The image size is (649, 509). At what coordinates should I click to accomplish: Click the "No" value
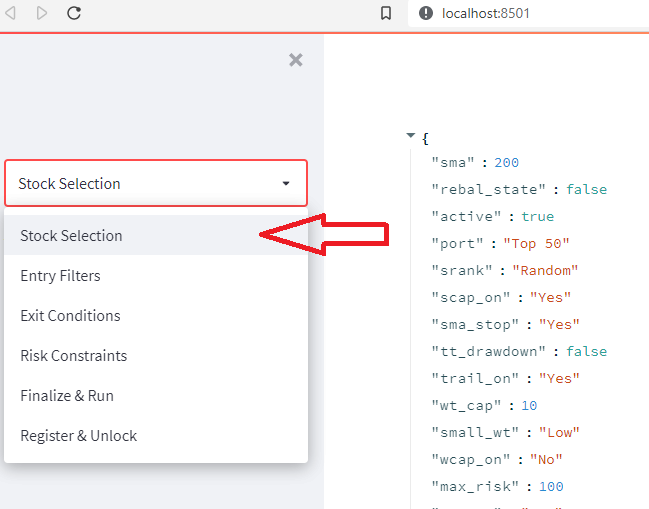point(546,459)
